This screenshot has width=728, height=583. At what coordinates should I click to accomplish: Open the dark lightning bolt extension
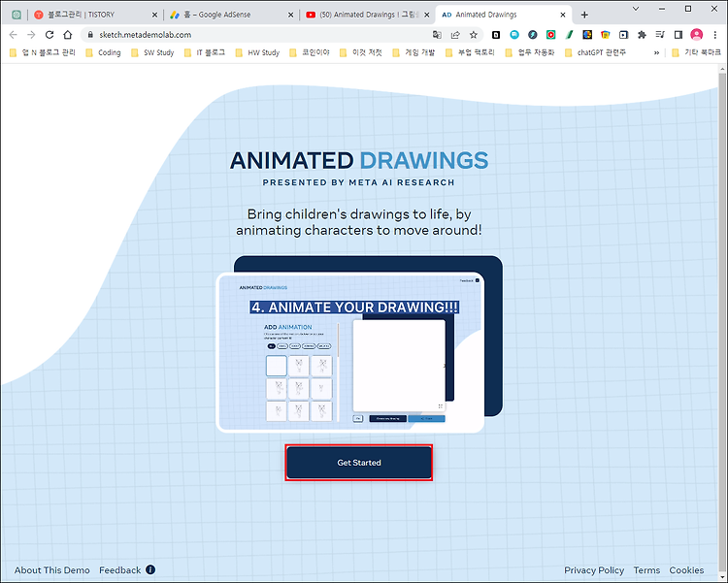[533, 35]
